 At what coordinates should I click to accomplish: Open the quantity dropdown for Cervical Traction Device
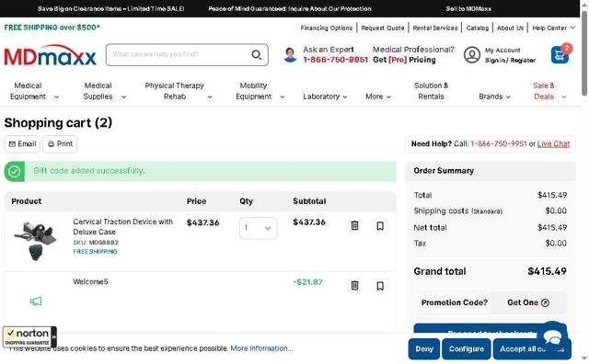point(259,228)
